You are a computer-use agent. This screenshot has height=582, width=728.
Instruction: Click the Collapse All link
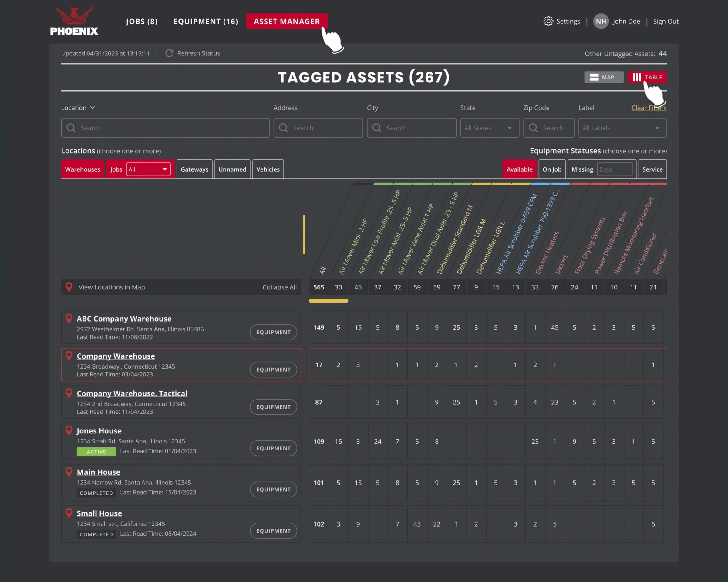[x=279, y=287]
